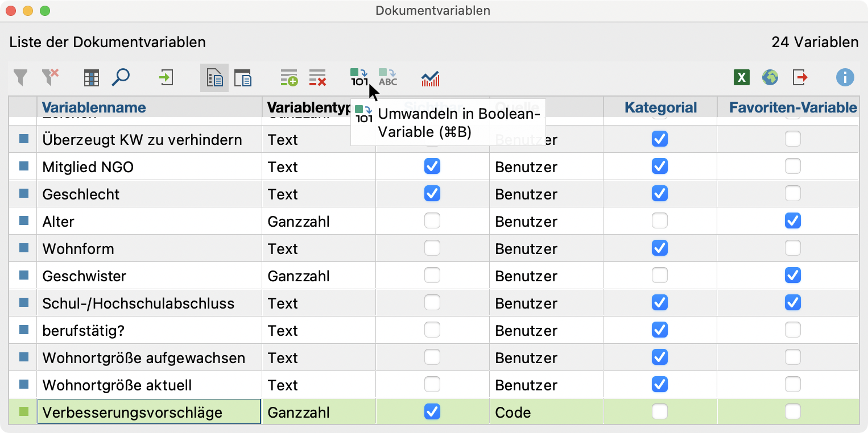Uncheck the Favoriten-Variable box for Alter
868x433 pixels.
(x=793, y=220)
